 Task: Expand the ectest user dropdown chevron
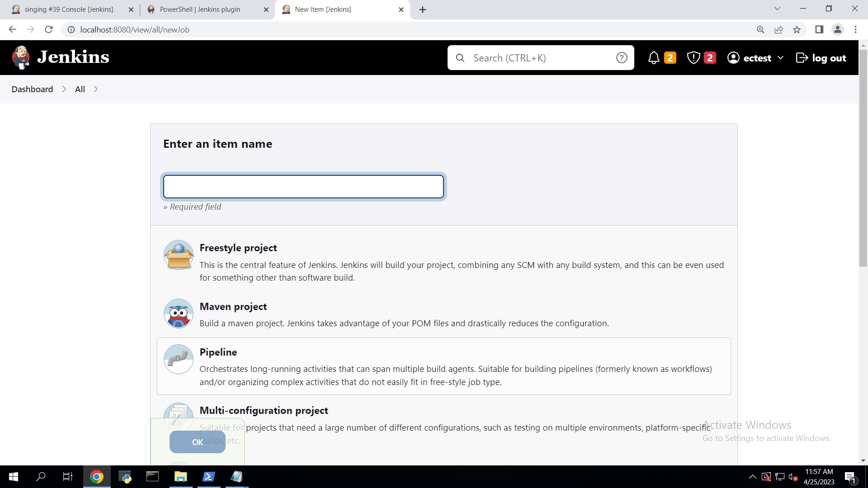pyautogui.click(x=780, y=58)
